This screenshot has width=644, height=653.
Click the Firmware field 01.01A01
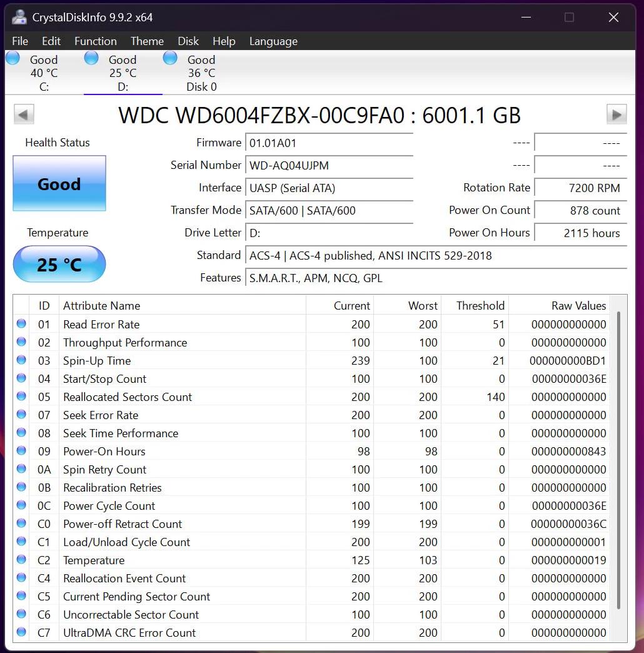pos(329,143)
